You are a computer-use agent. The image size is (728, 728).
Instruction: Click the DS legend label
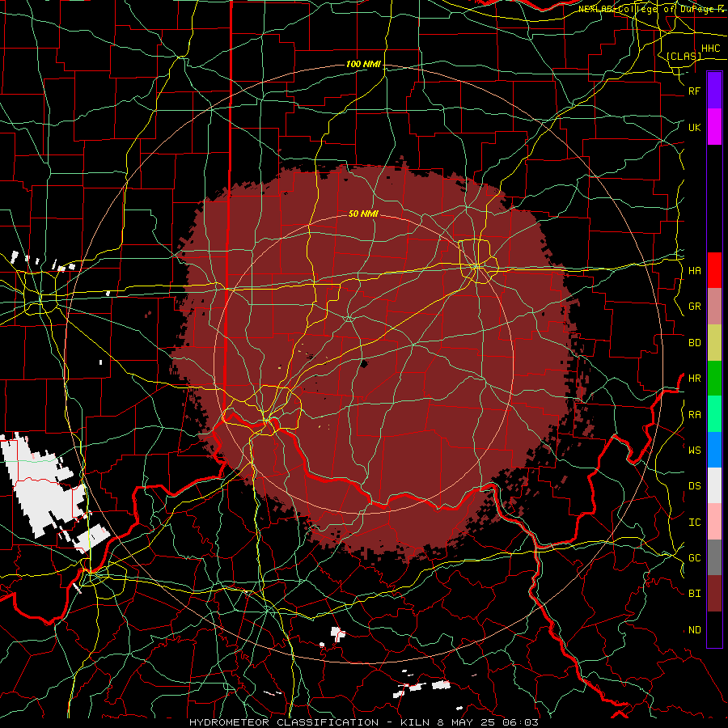click(694, 486)
